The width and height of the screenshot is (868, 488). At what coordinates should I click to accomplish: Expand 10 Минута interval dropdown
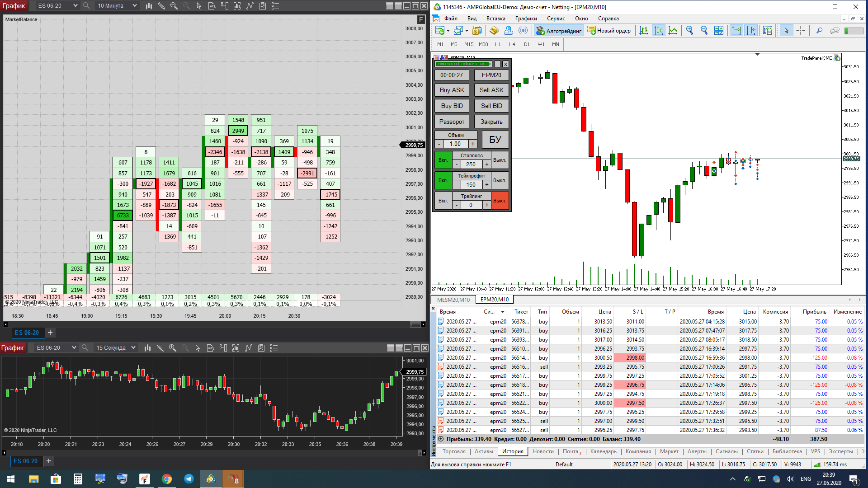(x=135, y=6)
